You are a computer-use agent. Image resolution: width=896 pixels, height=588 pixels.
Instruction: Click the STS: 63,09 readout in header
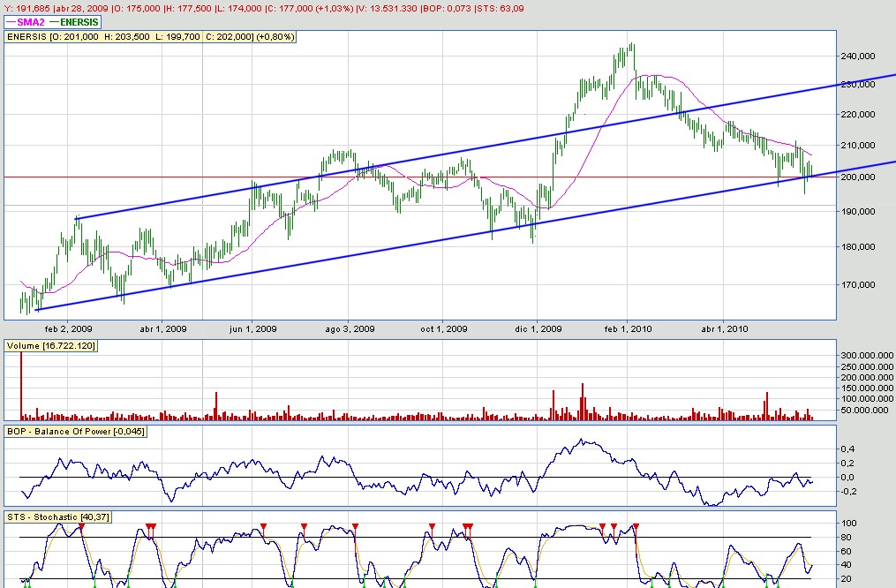(500, 9)
